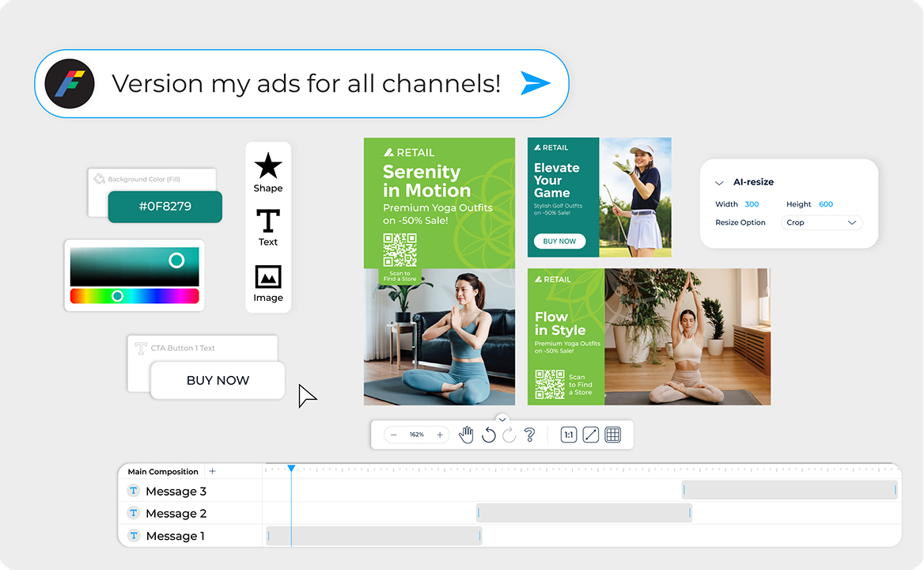Click the Message 2 timeline clip
924x570 pixels.
click(584, 513)
